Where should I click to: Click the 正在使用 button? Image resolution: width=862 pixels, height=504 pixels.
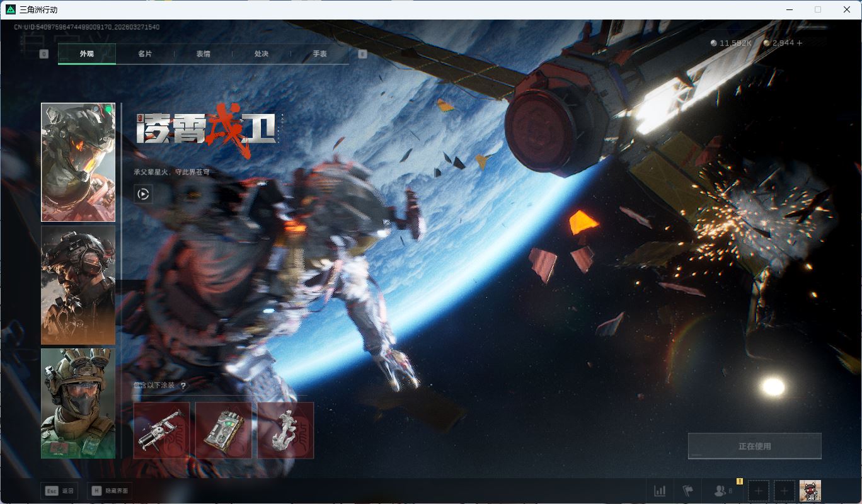[754, 446]
